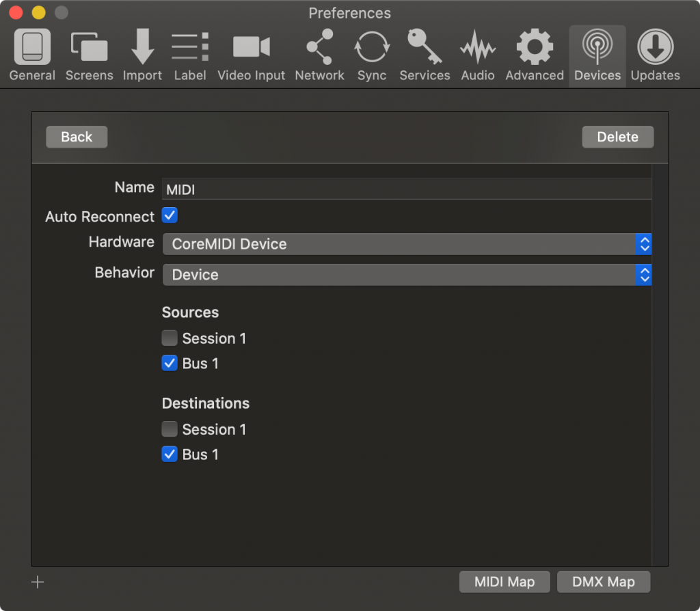Click the Destinations heading text
Image resolution: width=700 pixels, height=611 pixels.
[205, 403]
